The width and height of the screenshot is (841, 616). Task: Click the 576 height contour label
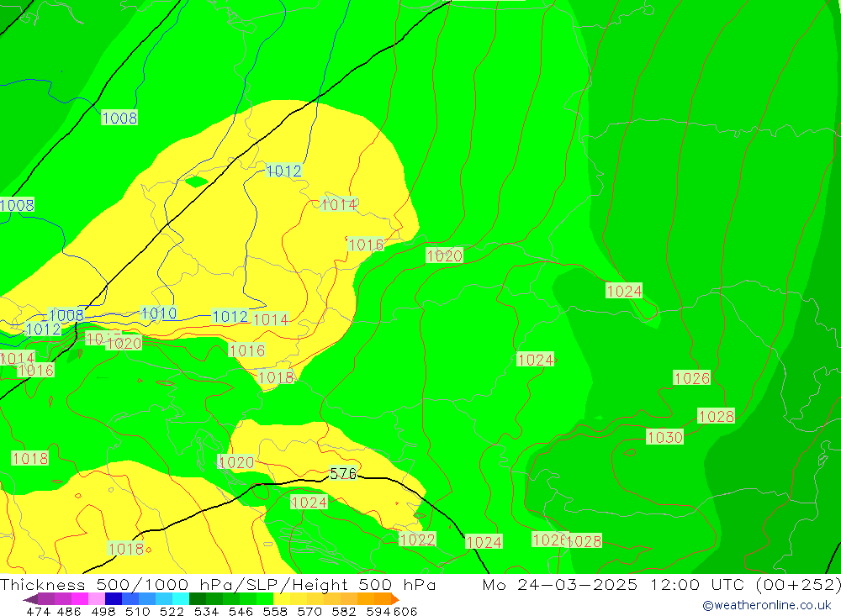(343, 473)
